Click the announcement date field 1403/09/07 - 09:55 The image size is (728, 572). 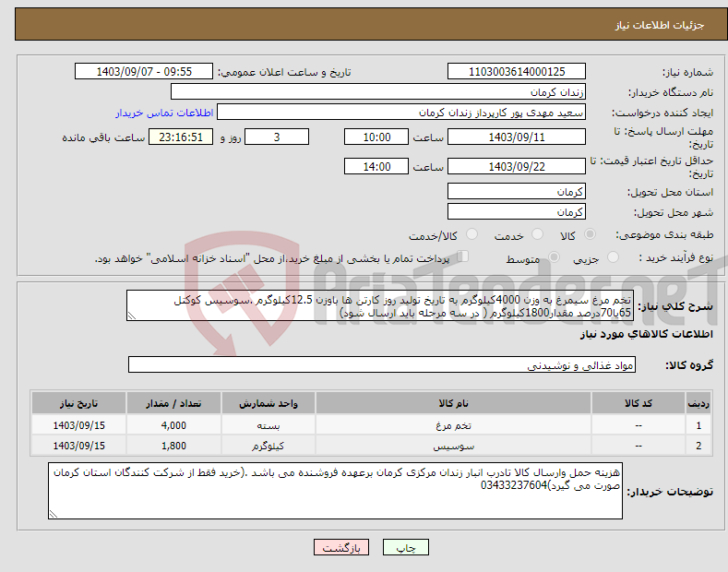(144, 72)
